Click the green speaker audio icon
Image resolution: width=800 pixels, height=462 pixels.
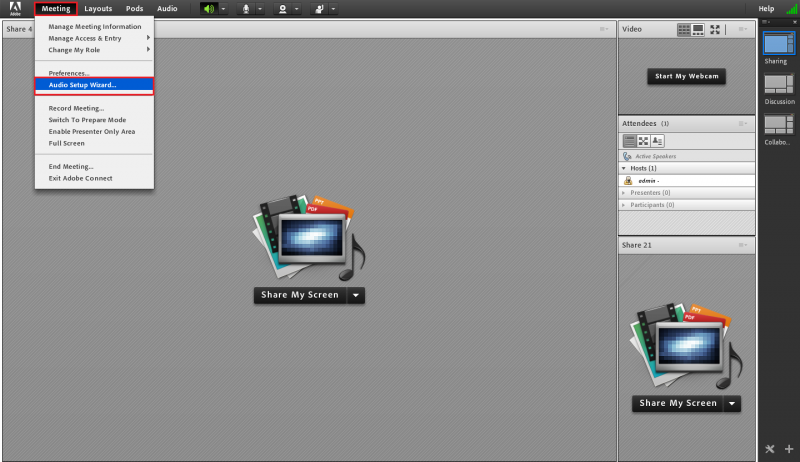coord(208,8)
